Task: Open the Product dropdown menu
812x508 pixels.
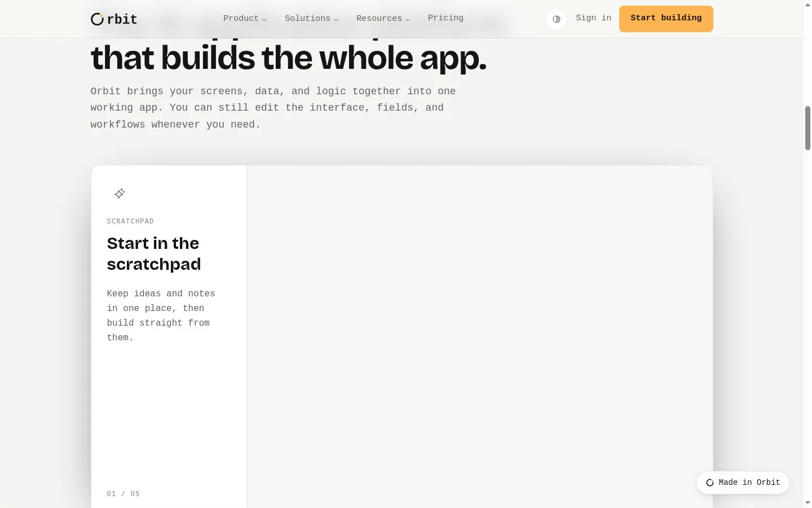Action: tap(245, 19)
